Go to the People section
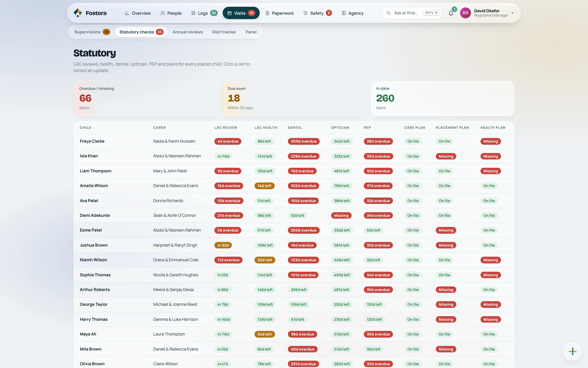The width and height of the screenshot is (588, 368). [171, 13]
